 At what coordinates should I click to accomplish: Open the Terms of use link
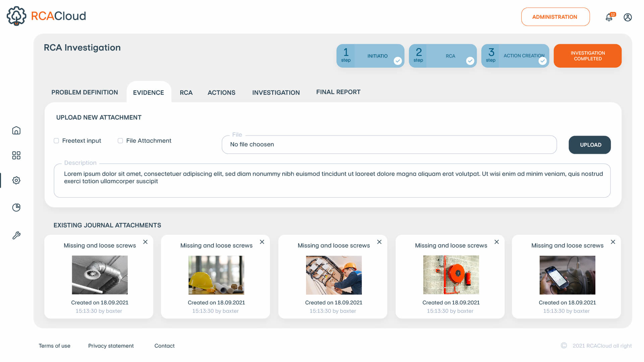coord(54,346)
